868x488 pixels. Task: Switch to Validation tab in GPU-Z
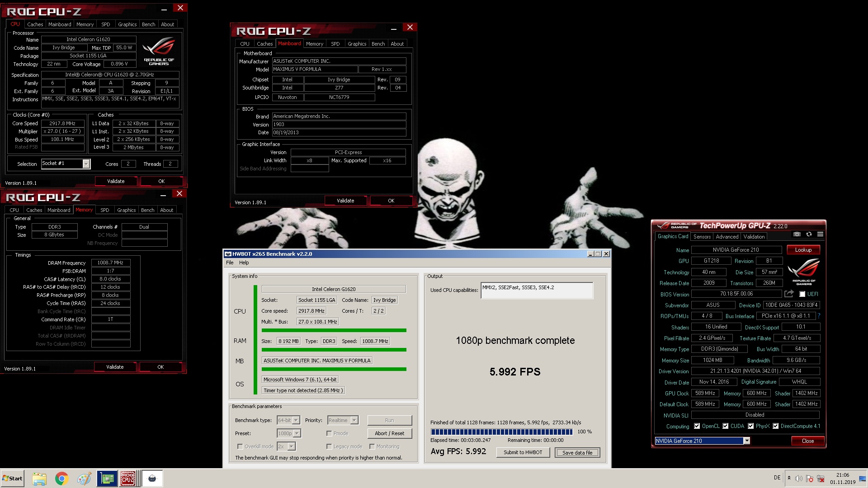(x=754, y=237)
